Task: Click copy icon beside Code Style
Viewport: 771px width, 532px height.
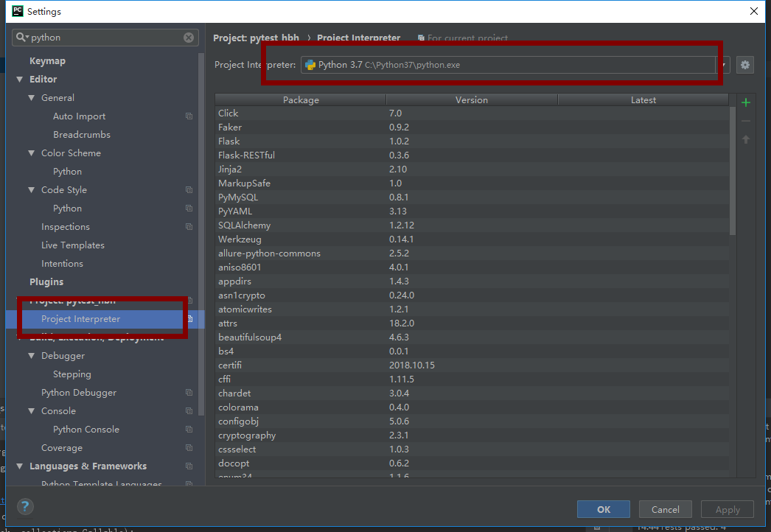Action: pyautogui.click(x=189, y=190)
